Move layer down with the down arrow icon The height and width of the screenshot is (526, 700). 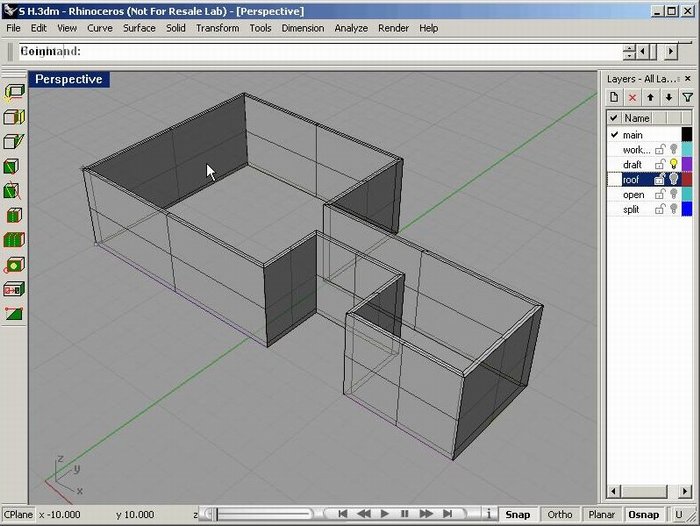[668, 97]
